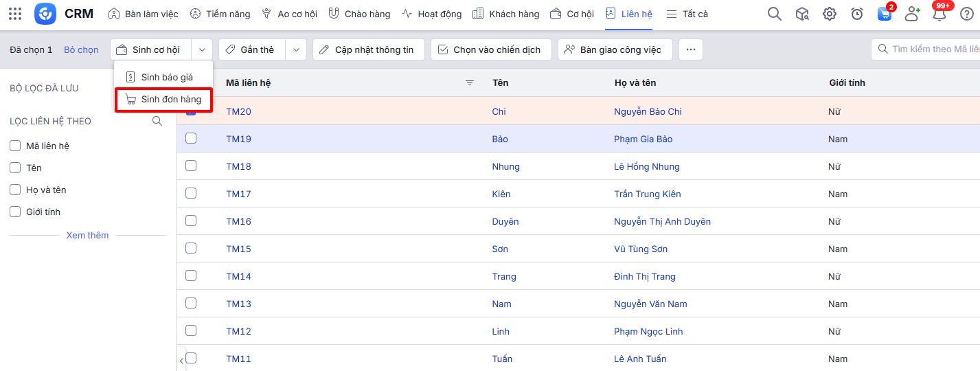Open the notifications bell icon

pos(939,14)
